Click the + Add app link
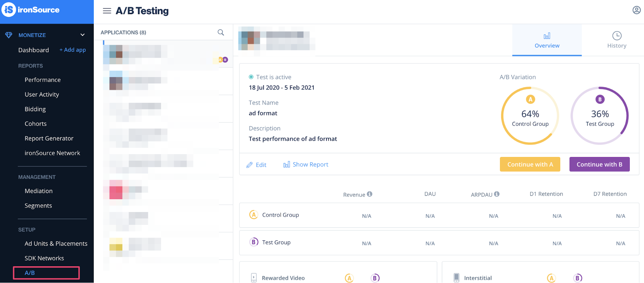This screenshot has height=283, width=644. (x=72, y=50)
